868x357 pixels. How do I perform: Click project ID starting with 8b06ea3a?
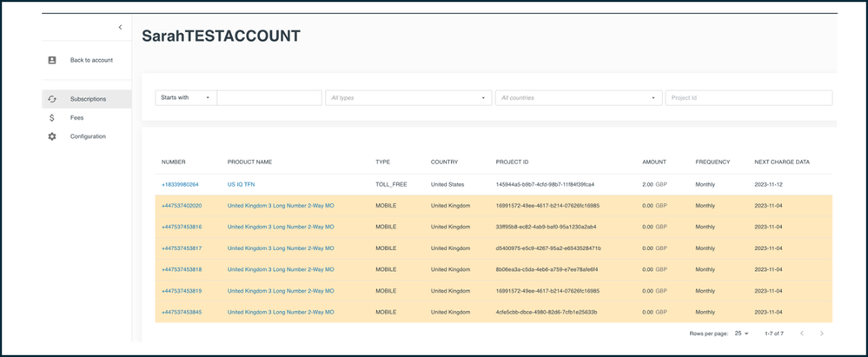[547, 269]
